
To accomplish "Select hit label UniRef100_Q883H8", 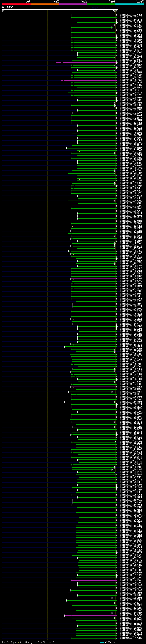I will tap(131, 161).
